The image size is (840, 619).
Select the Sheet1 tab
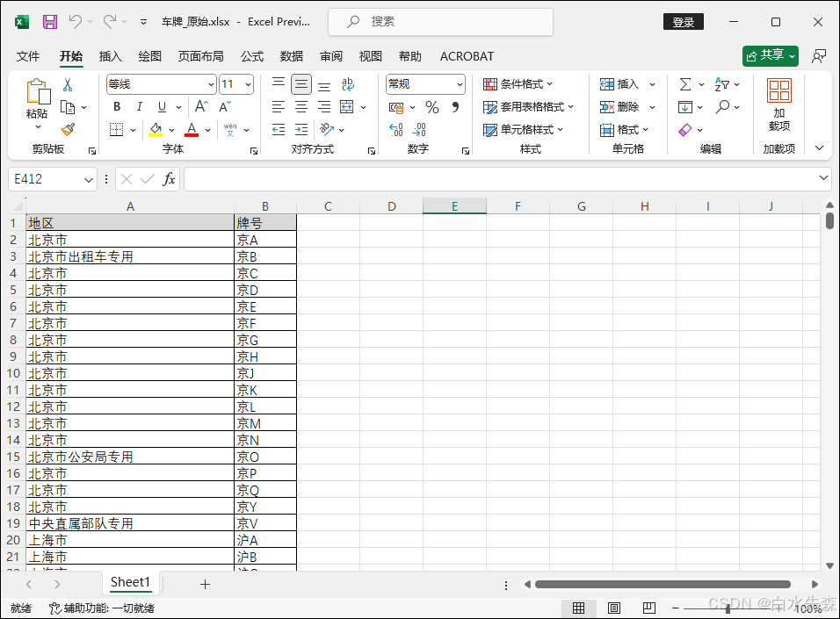coord(130,583)
